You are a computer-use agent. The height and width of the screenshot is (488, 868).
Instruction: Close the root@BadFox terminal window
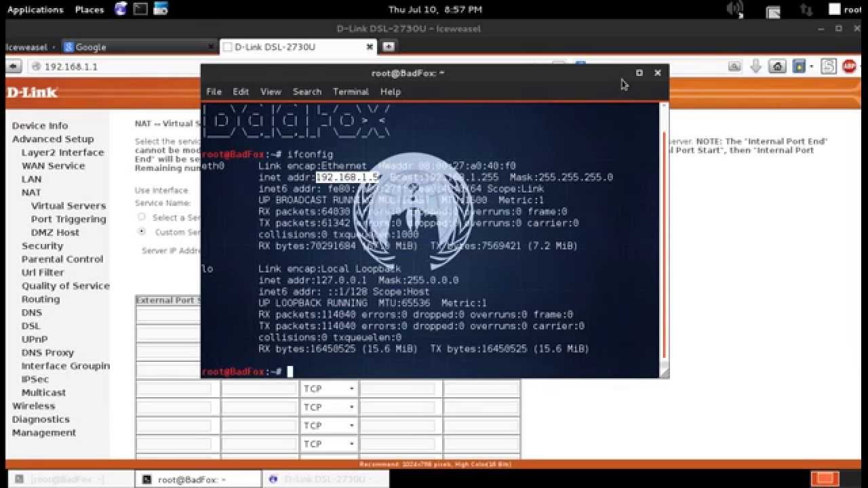pyautogui.click(x=657, y=73)
